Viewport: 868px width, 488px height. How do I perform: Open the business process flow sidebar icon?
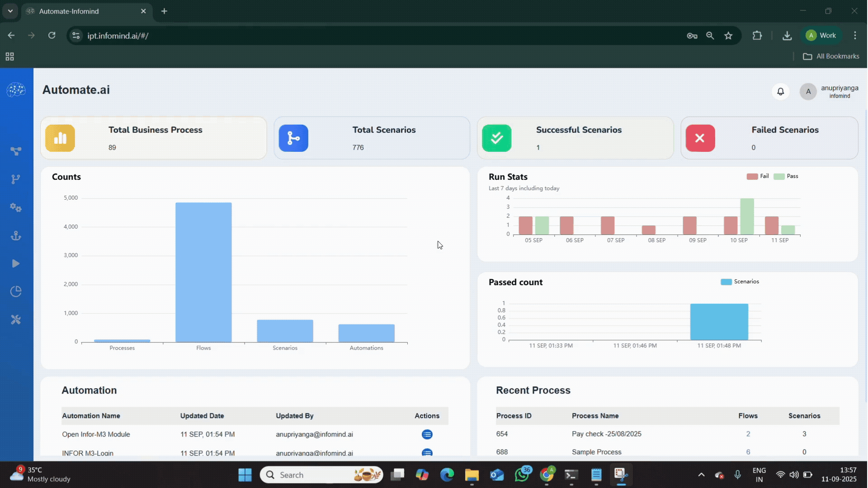16,151
